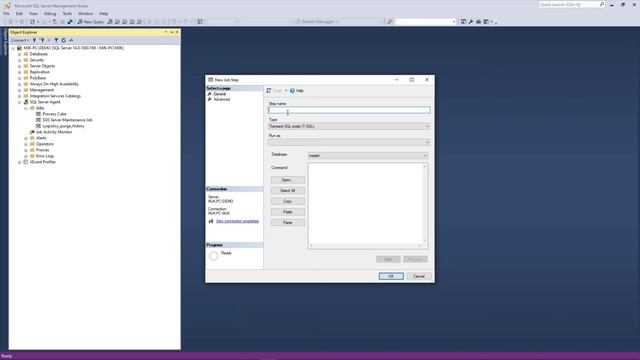Click the Select All button

click(287, 191)
